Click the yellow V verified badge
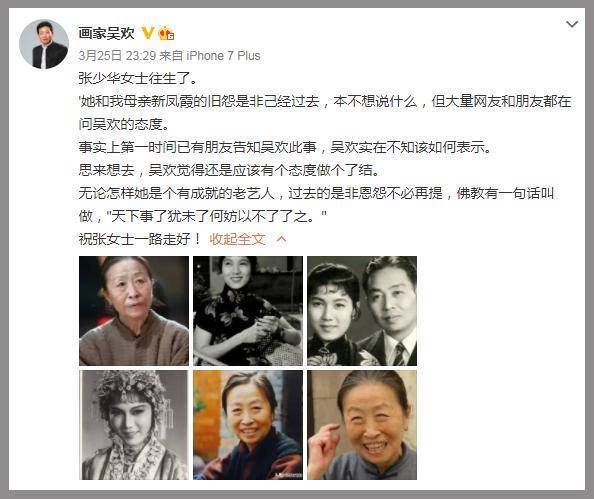Screen dimensions: 594x499 [148, 33]
